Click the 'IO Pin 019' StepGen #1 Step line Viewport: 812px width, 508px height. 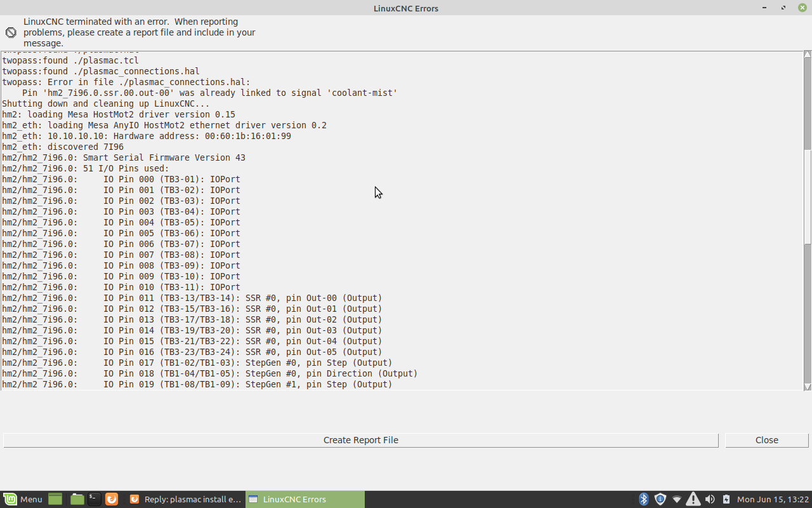[197, 384]
